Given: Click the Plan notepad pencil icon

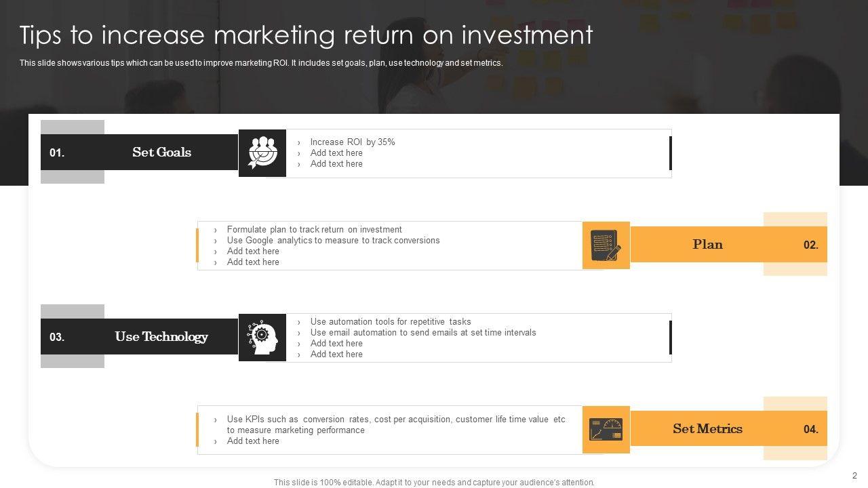Looking at the screenshot, I should pyautogui.click(x=606, y=245).
